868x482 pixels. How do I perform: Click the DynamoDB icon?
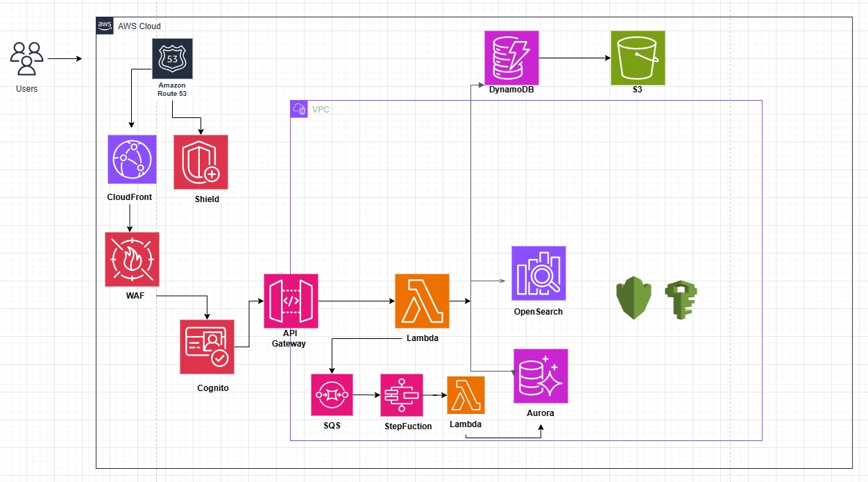(512, 58)
